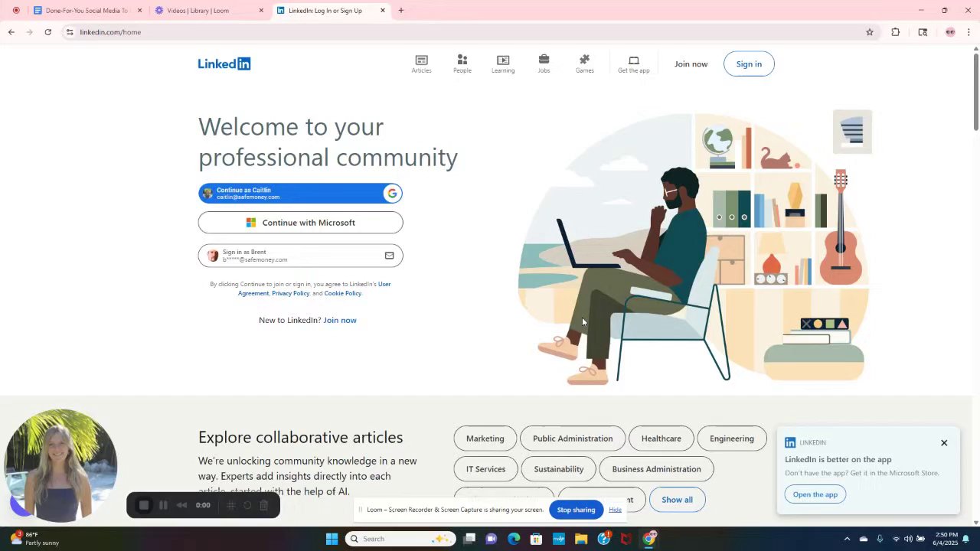Click the Chrome icon on the taskbar
The height and width of the screenshot is (551, 980).
(x=649, y=539)
